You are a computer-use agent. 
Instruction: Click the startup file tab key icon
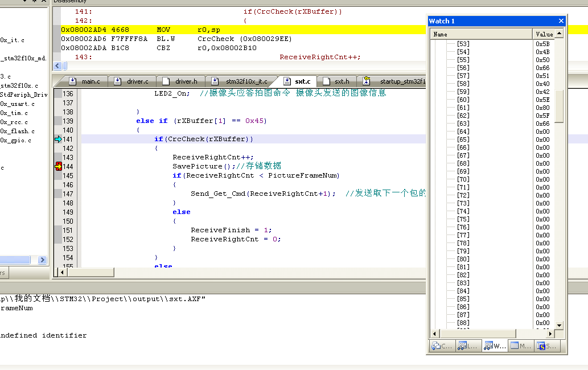pos(367,81)
